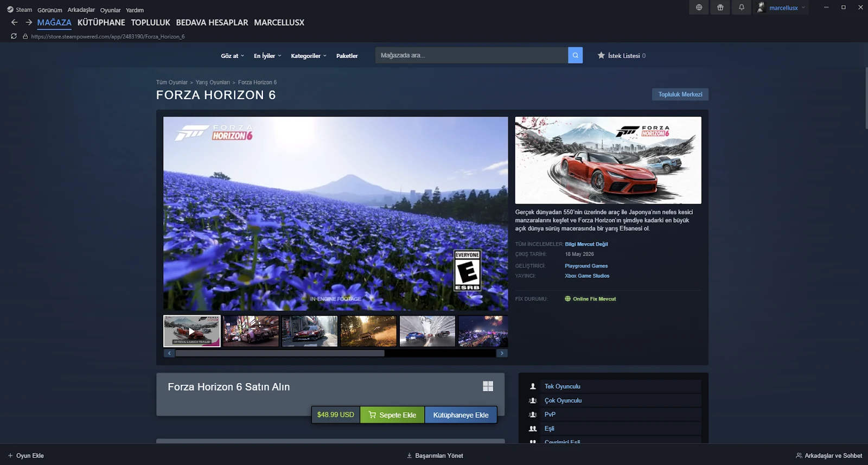Open the Playground Games developer link
Viewport: 868px width, 465px height.
[x=586, y=266]
